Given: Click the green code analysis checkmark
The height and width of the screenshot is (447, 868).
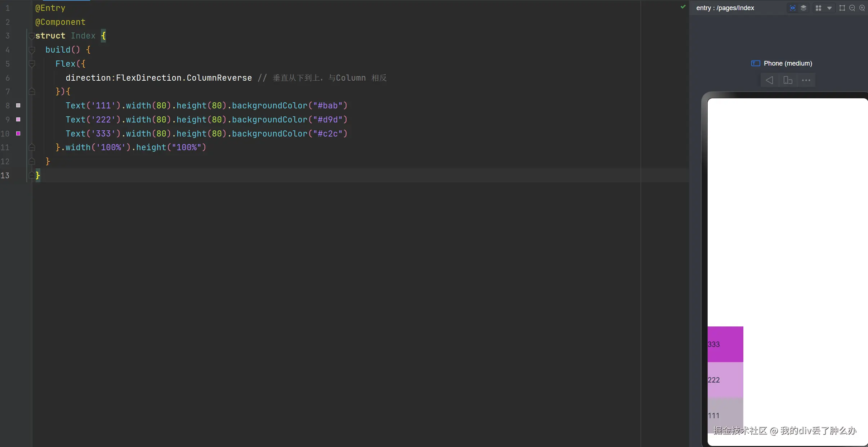Looking at the screenshot, I should tap(683, 7).
